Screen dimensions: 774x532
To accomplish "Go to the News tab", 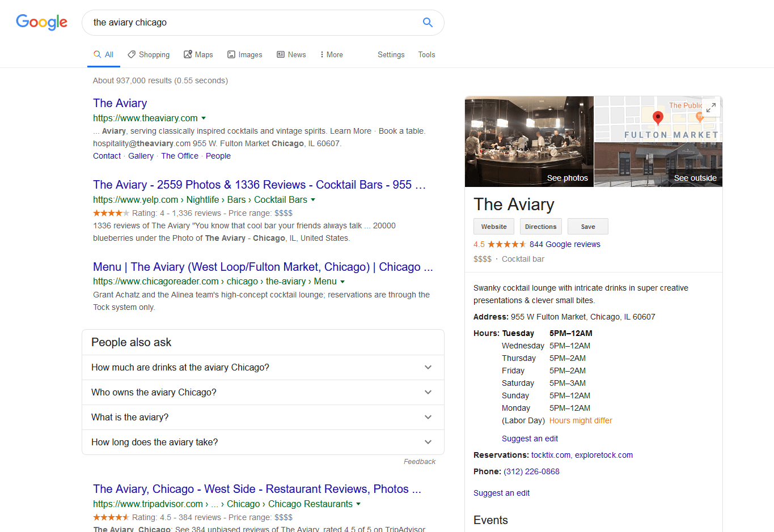I will coord(291,55).
